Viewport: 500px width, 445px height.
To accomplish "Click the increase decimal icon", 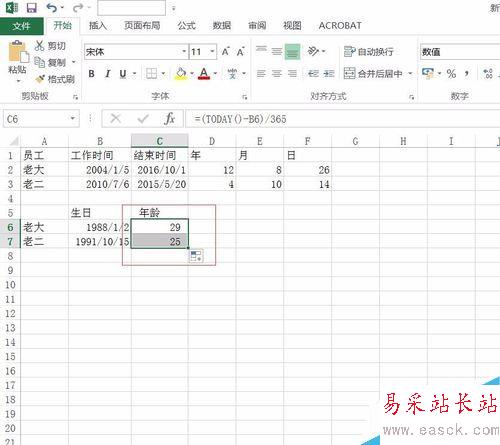I will (488, 73).
